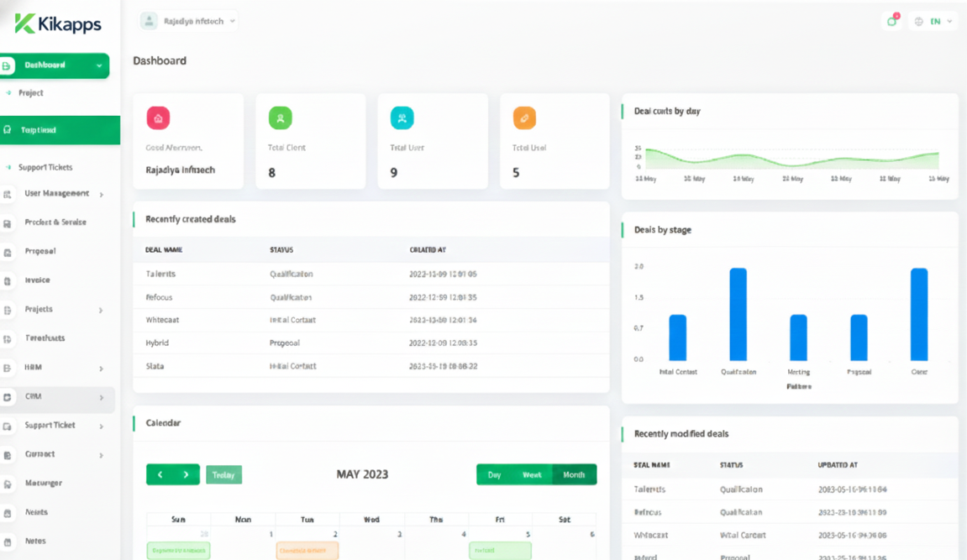Click the pink home icon card
This screenshot has width=967, height=560.
pos(158,118)
